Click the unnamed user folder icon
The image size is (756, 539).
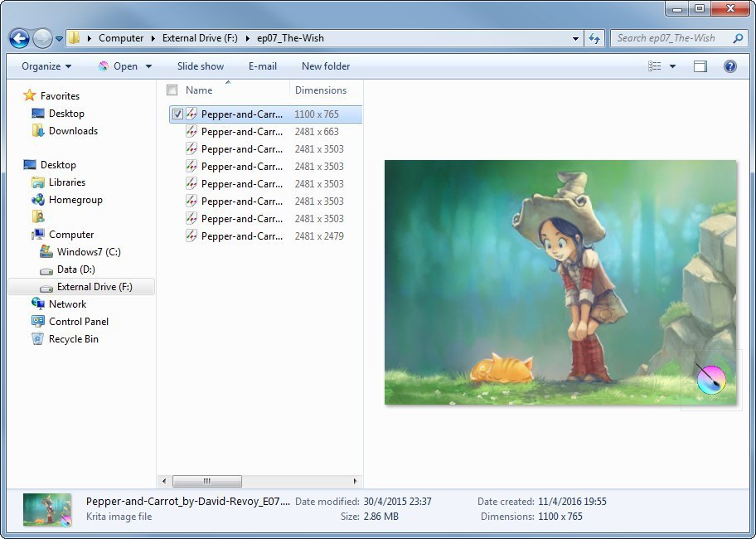click(38, 217)
